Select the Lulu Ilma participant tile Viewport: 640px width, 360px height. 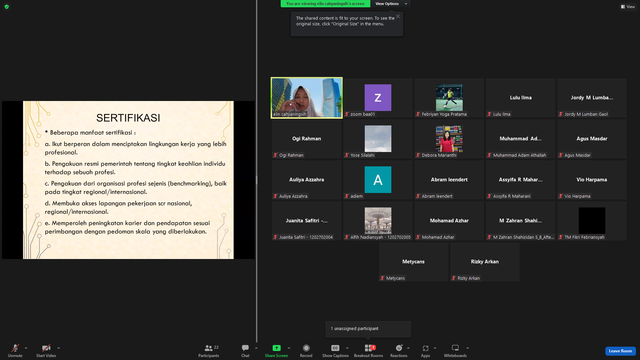[520, 98]
